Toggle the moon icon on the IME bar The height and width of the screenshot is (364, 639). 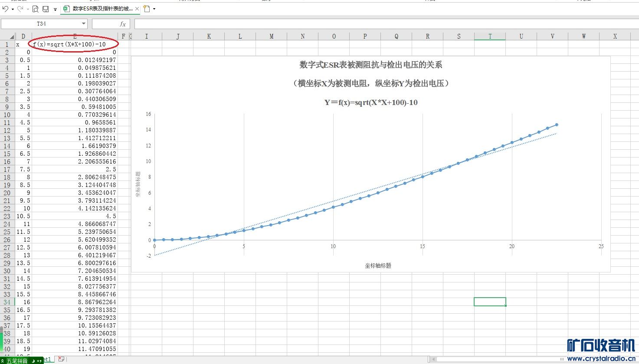point(33,361)
